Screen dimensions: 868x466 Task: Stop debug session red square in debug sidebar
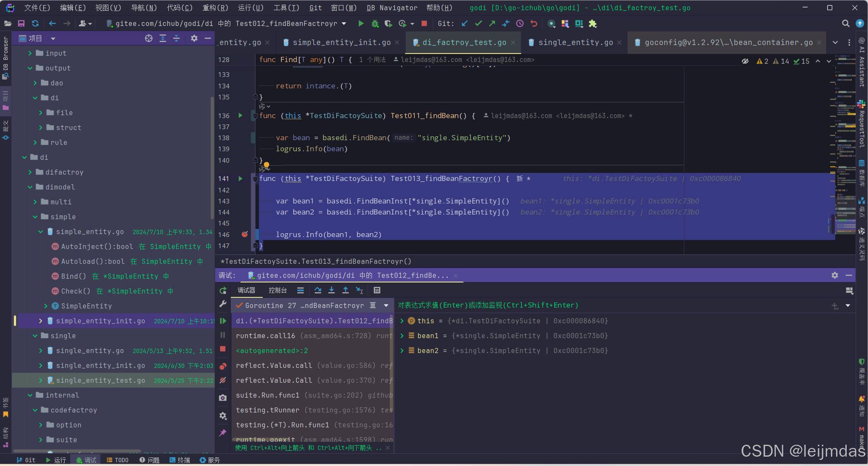[x=223, y=349]
